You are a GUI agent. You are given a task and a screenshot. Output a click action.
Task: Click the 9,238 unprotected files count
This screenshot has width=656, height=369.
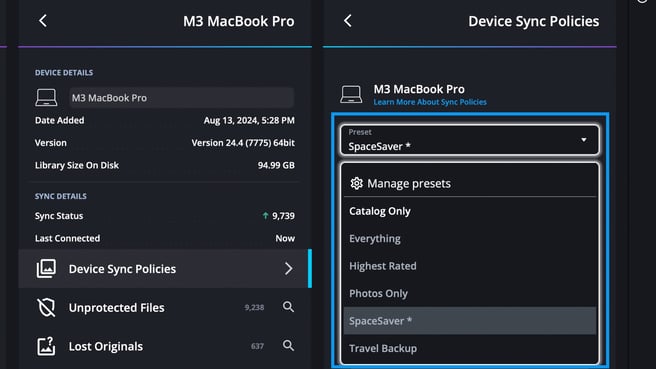[x=254, y=308]
